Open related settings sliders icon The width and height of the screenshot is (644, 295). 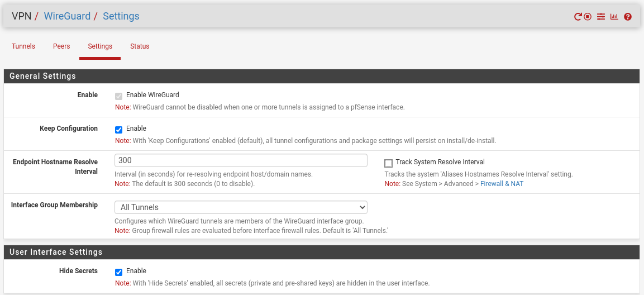[x=601, y=17]
